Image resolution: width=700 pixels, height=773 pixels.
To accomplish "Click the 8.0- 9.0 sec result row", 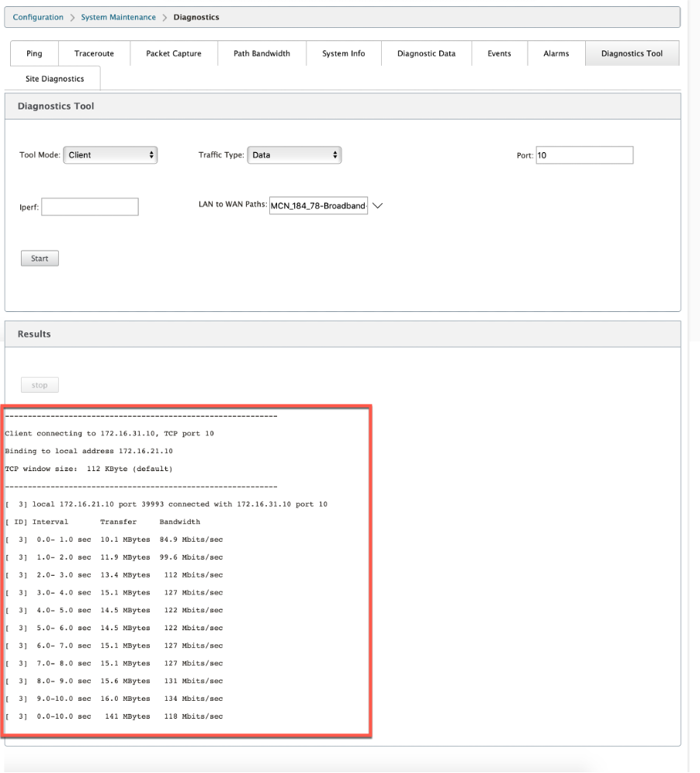I will coord(114,681).
